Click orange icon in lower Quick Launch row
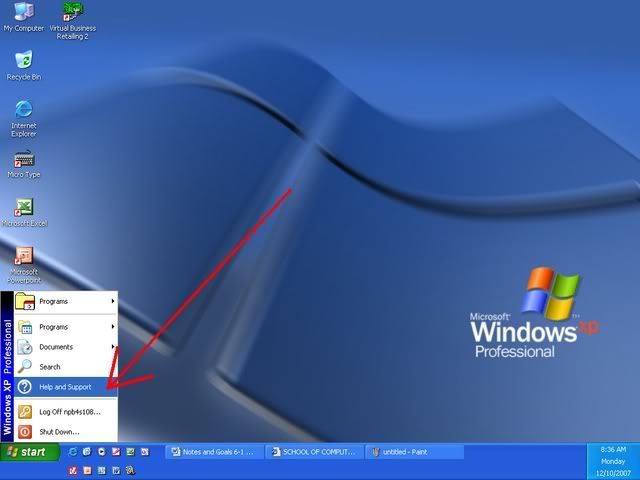This screenshot has height=480, width=640. (x=87, y=471)
